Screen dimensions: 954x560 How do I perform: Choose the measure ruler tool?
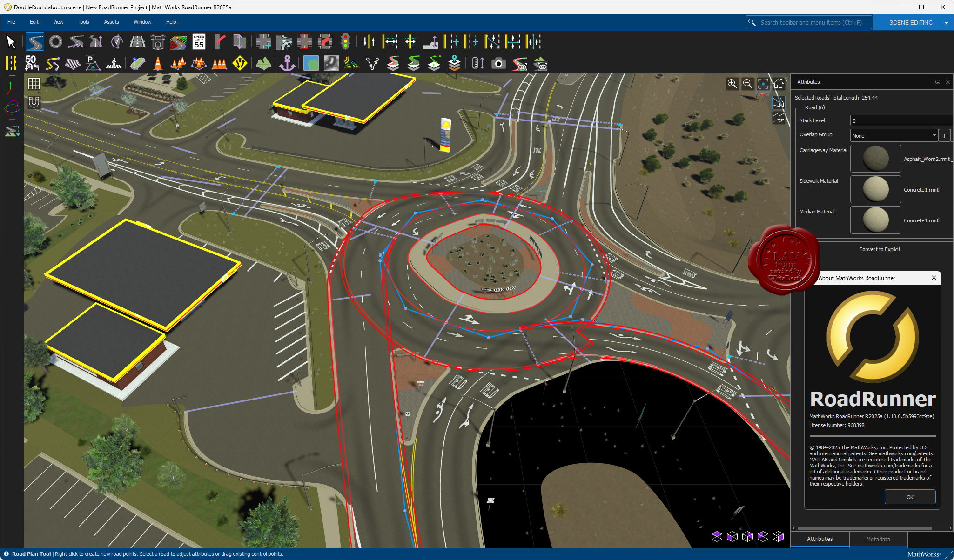tap(478, 63)
